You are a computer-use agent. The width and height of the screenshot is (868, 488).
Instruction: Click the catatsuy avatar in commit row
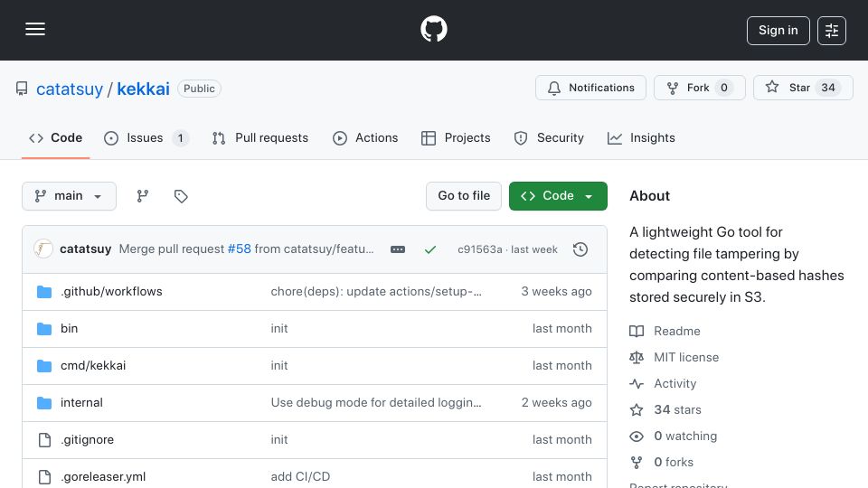tap(43, 249)
